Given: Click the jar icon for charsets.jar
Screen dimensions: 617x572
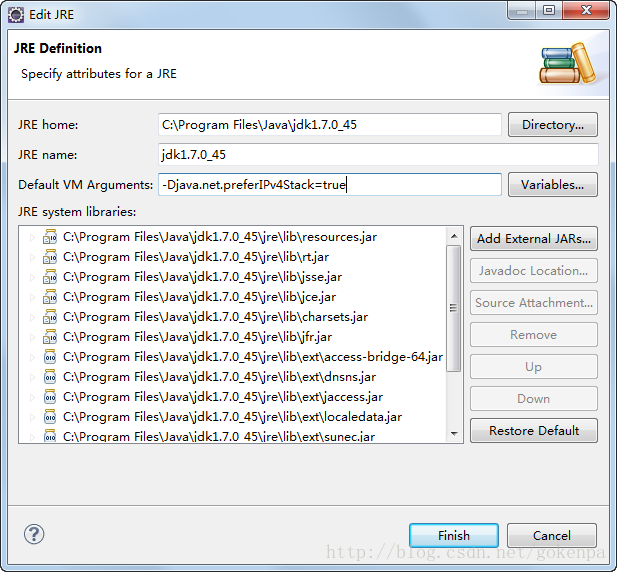Looking at the screenshot, I should click(x=50, y=317).
